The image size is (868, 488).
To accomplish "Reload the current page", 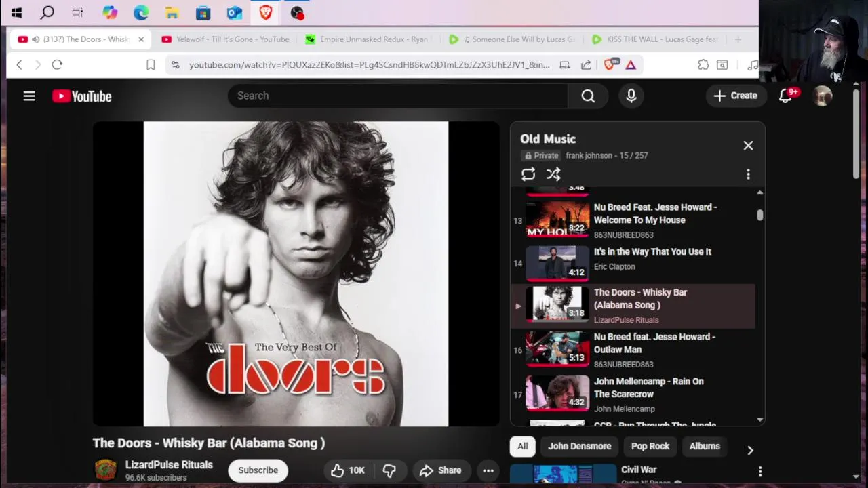I will click(x=57, y=64).
